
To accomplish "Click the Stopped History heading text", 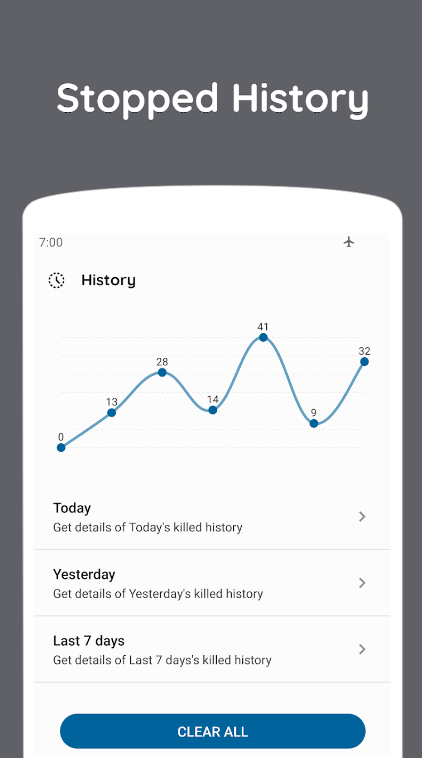I will [x=212, y=99].
